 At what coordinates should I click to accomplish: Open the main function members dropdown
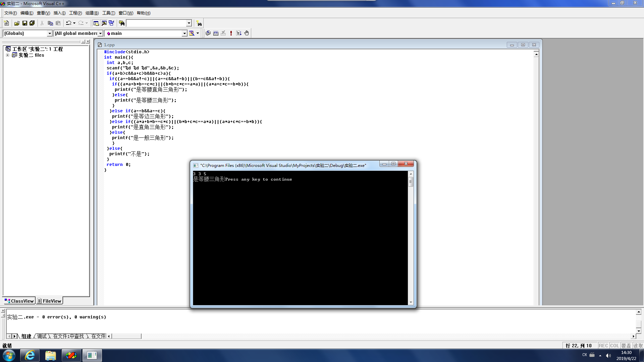tap(184, 34)
